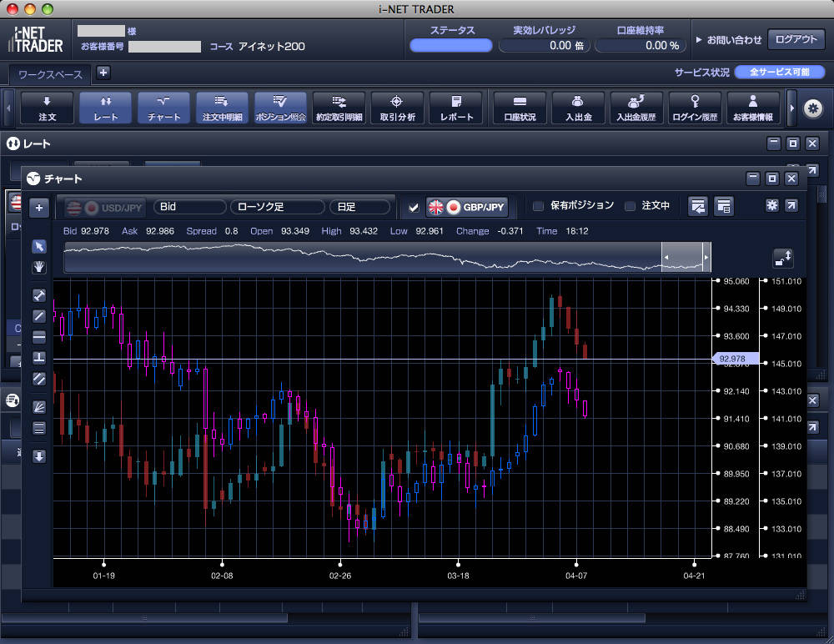Open the 注文 (order) panel

[x=47, y=108]
